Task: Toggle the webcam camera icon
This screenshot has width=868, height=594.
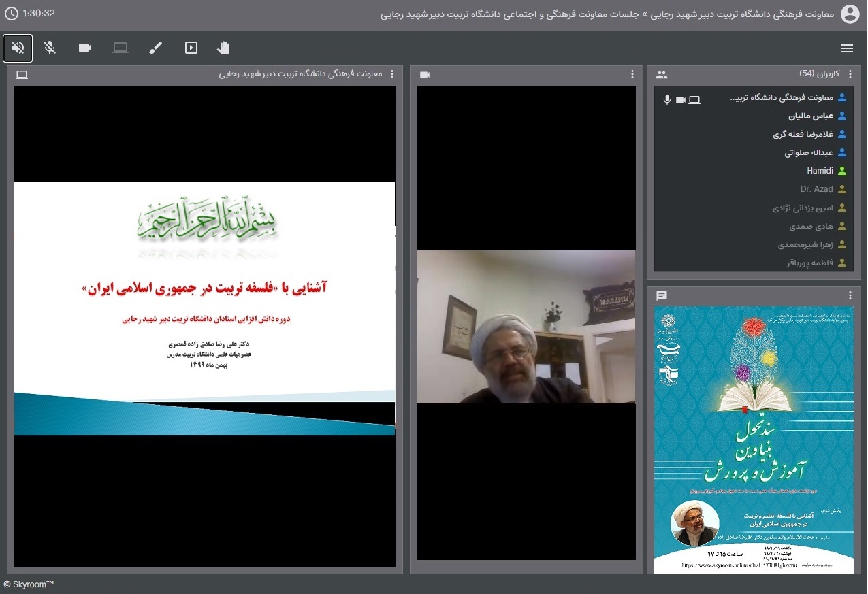Action: click(x=85, y=48)
